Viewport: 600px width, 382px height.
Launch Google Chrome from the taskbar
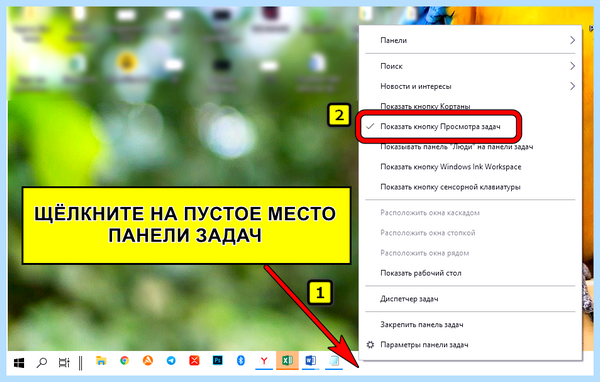124,361
